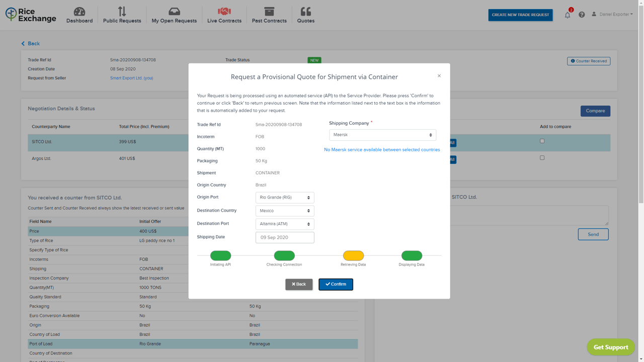Image resolution: width=644 pixels, height=362 pixels.
Task: Click the Send button
Action: click(x=593, y=234)
